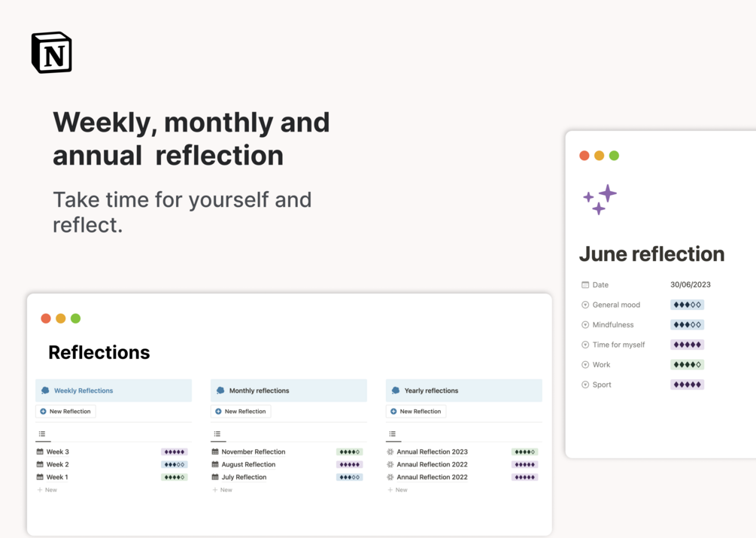
Task: Click the date value 30/06/2023
Action: coord(690,285)
